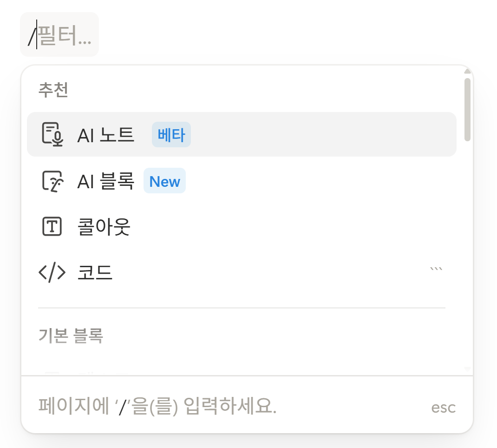Viewport: 497px width, 448px height.
Task: Focus the 필터 placeholder text field
Action: pos(65,35)
